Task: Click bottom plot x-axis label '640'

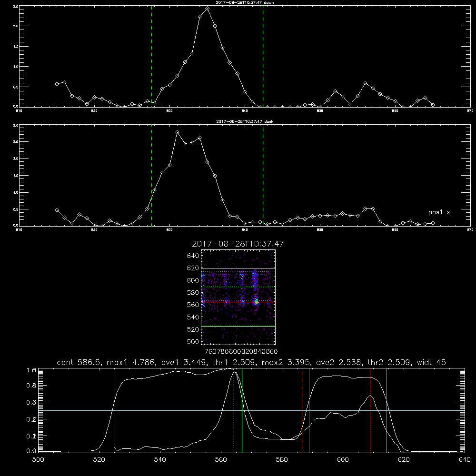Action: point(465,460)
